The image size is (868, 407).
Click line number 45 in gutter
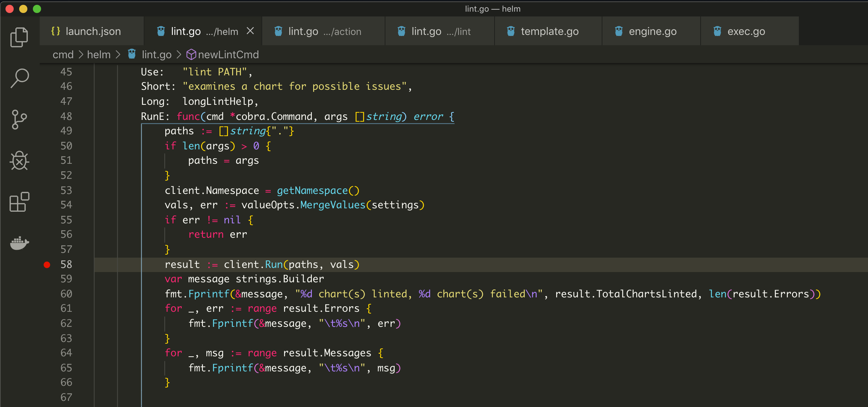coord(66,72)
